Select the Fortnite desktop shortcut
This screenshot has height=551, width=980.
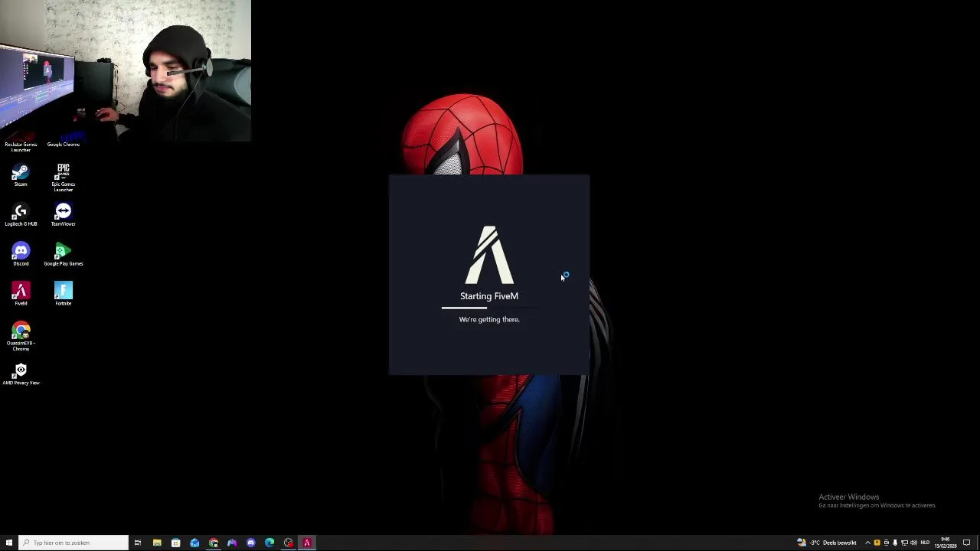(x=64, y=295)
